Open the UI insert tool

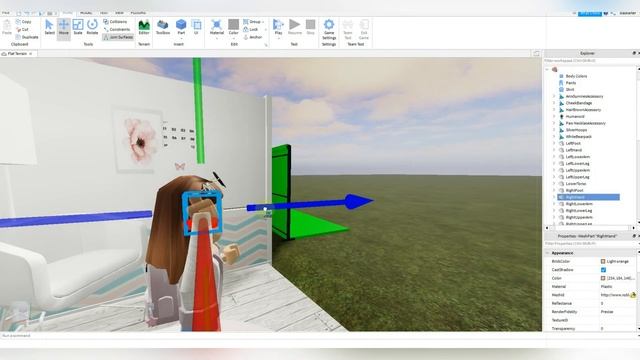(x=196, y=27)
